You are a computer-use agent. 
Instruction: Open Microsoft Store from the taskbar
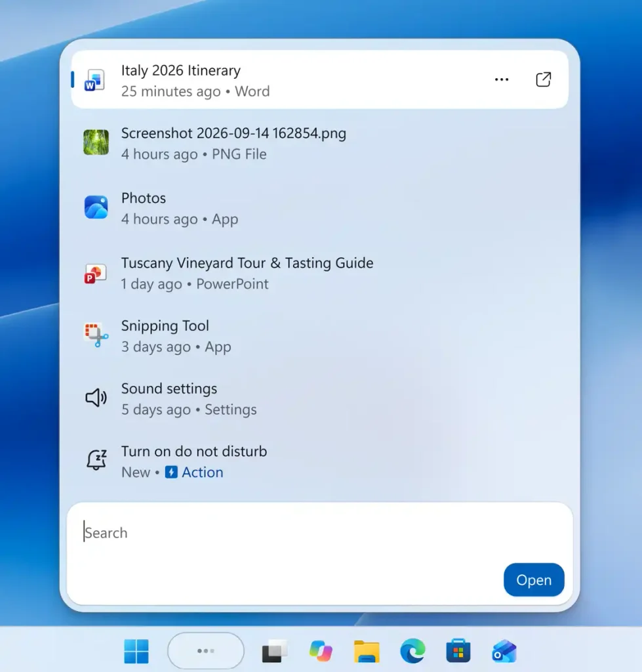point(458,650)
